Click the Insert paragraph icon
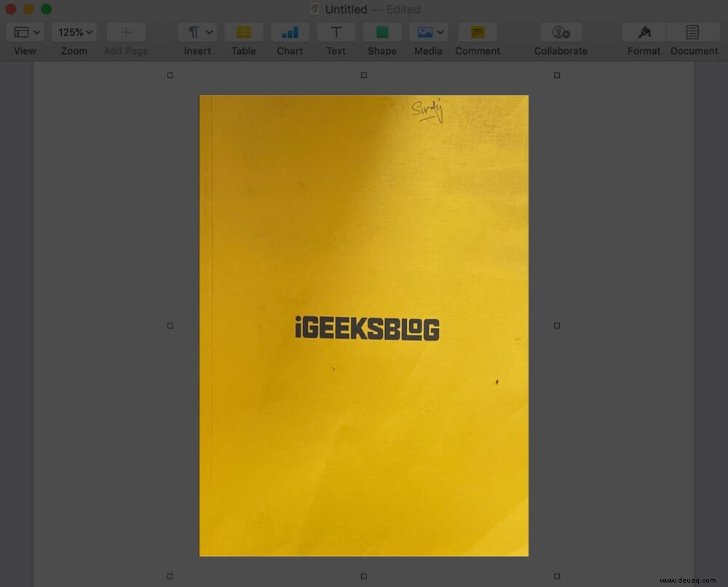Screen dimensions: 728x587 pyautogui.click(x=193, y=32)
